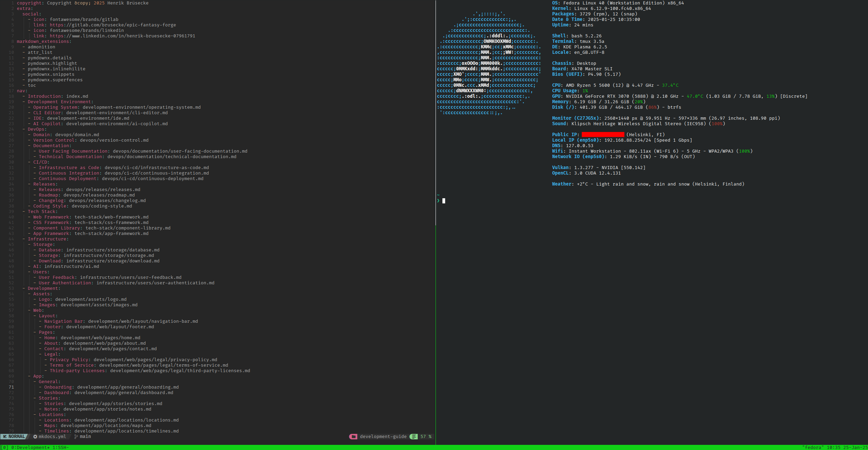868x450 pixels.
Task: Click the Vulkan version line
Action: (x=599, y=168)
